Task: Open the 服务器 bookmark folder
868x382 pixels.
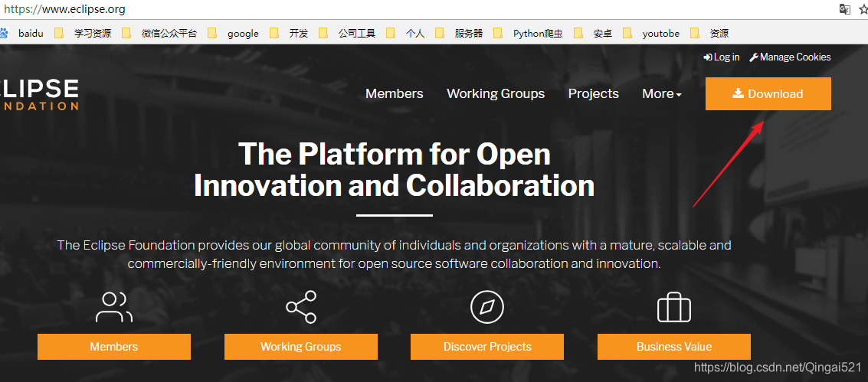Action: [459, 33]
